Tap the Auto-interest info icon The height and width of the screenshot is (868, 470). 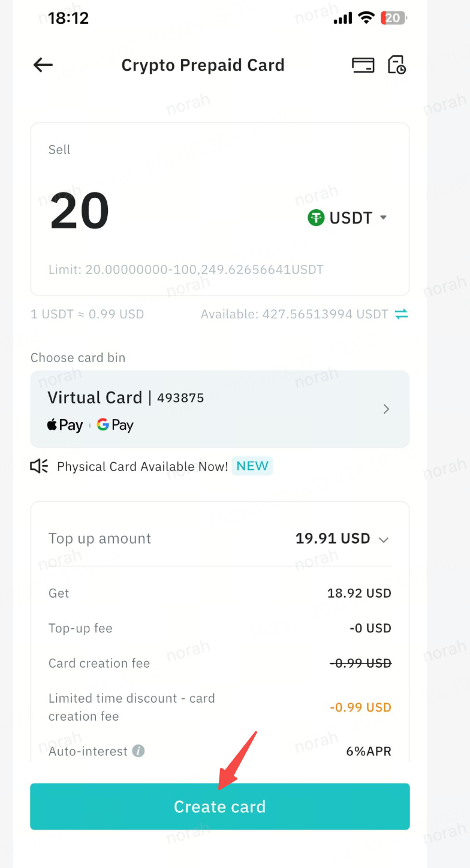pyautogui.click(x=138, y=751)
